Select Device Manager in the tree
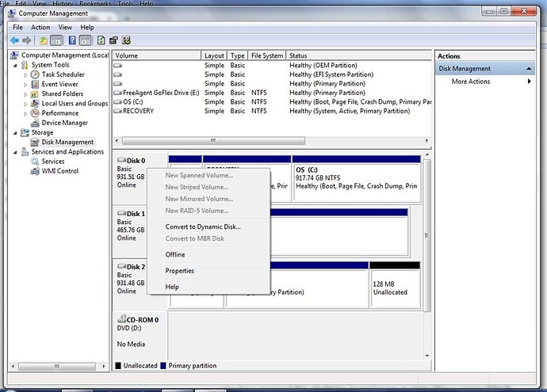 (64, 123)
